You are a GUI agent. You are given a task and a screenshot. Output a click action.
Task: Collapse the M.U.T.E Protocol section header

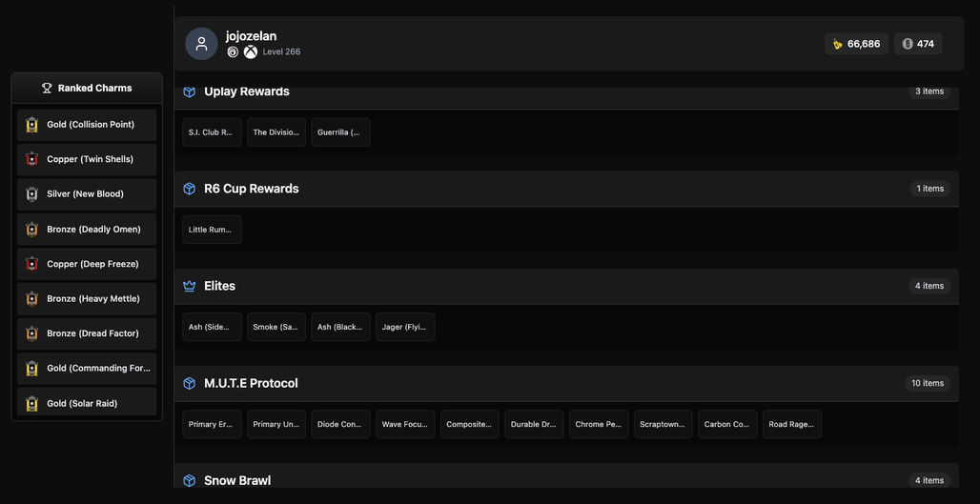[x=566, y=383]
